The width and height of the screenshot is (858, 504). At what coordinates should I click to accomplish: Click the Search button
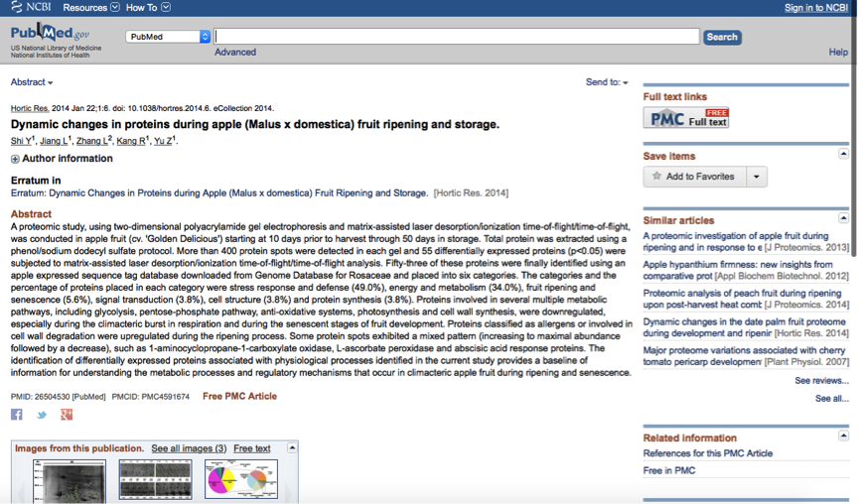[x=722, y=37]
